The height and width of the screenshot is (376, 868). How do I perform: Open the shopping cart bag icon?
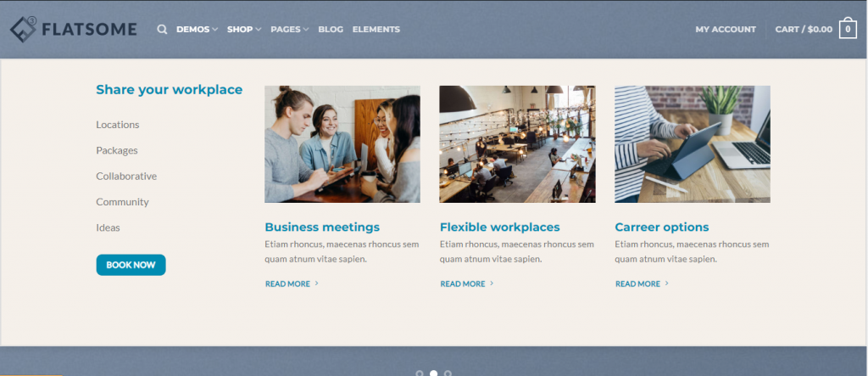(x=848, y=29)
